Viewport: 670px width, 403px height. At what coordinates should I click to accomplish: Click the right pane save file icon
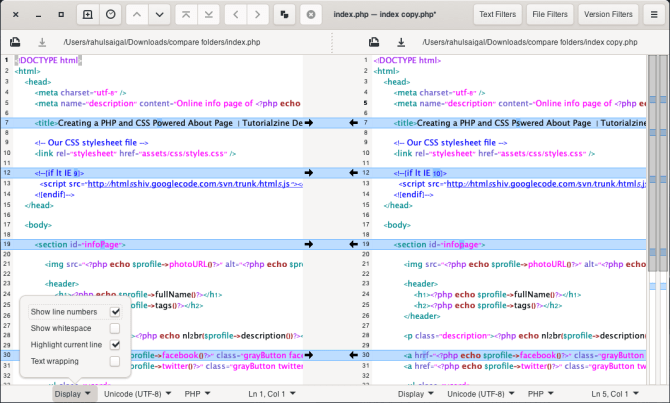[x=400, y=43]
